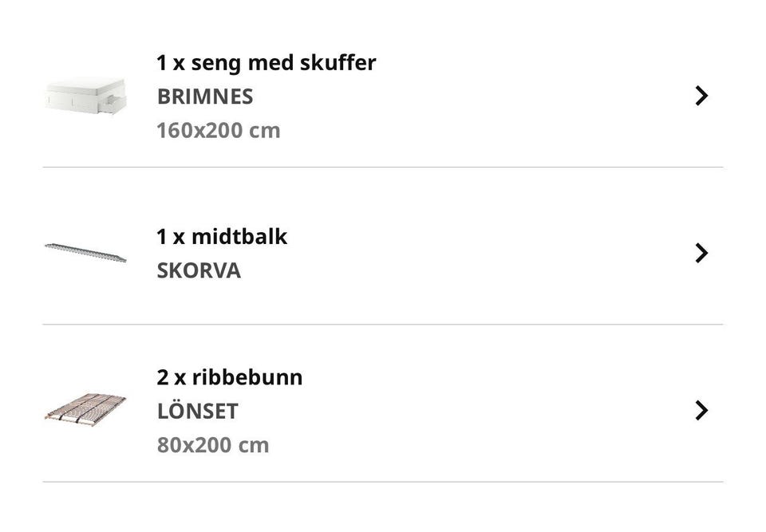Click the '1 x' quantity of seng

[x=171, y=63]
